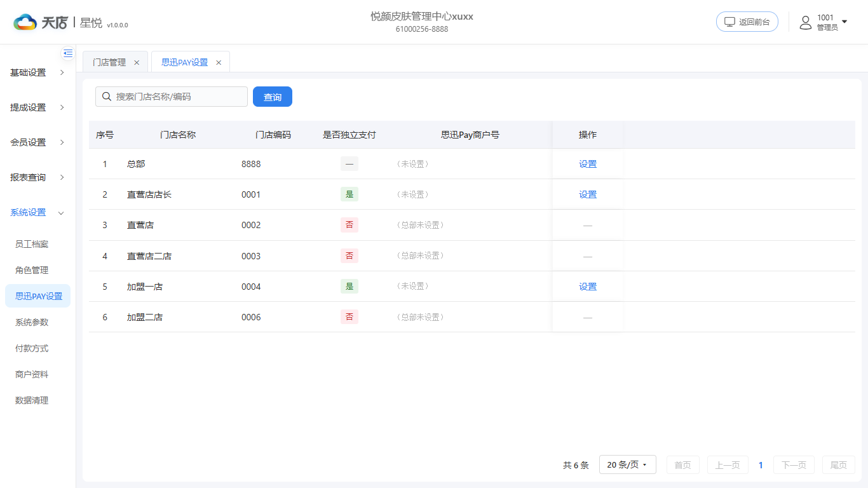Image resolution: width=868 pixels, height=488 pixels.
Task: Open 付款方式 in the sidebar
Action: 37,348
